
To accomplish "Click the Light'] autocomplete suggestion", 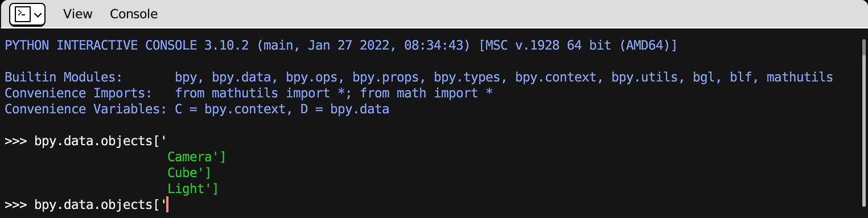I will (193, 188).
